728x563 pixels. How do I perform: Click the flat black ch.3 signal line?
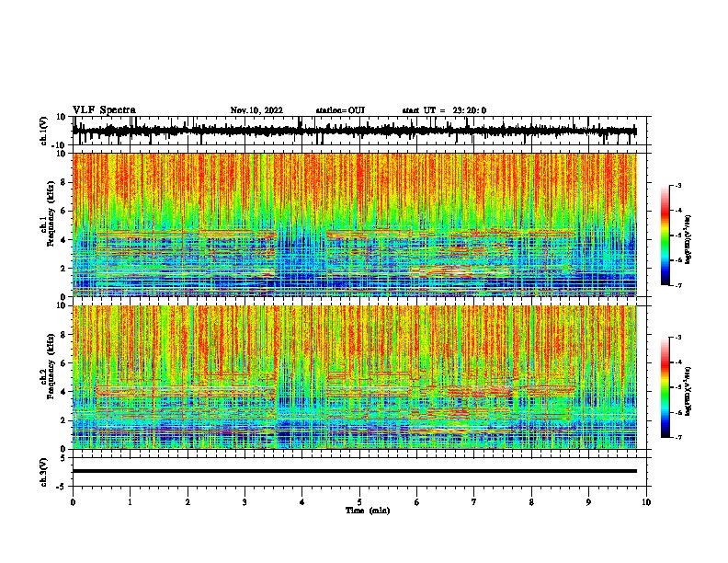pos(355,471)
